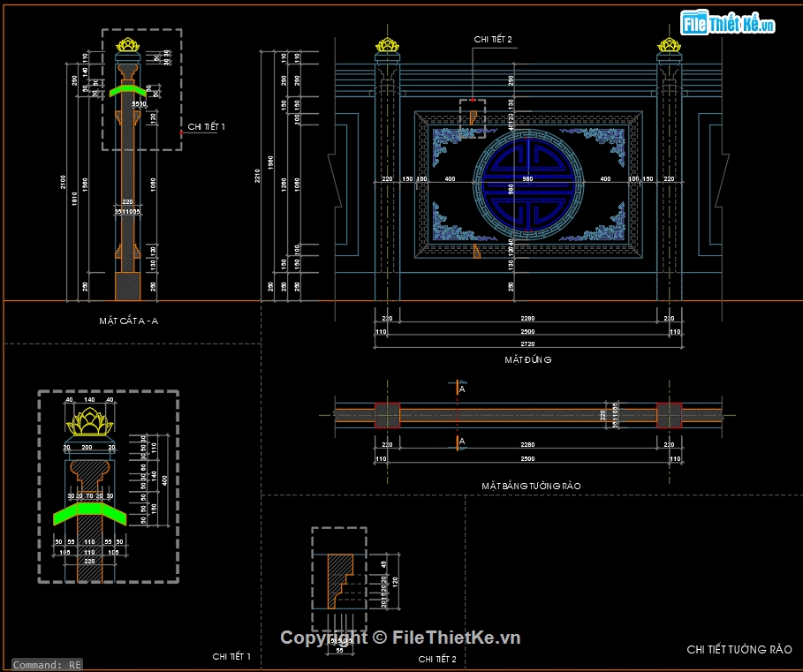Select the "1960" dimension text

[270, 162]
